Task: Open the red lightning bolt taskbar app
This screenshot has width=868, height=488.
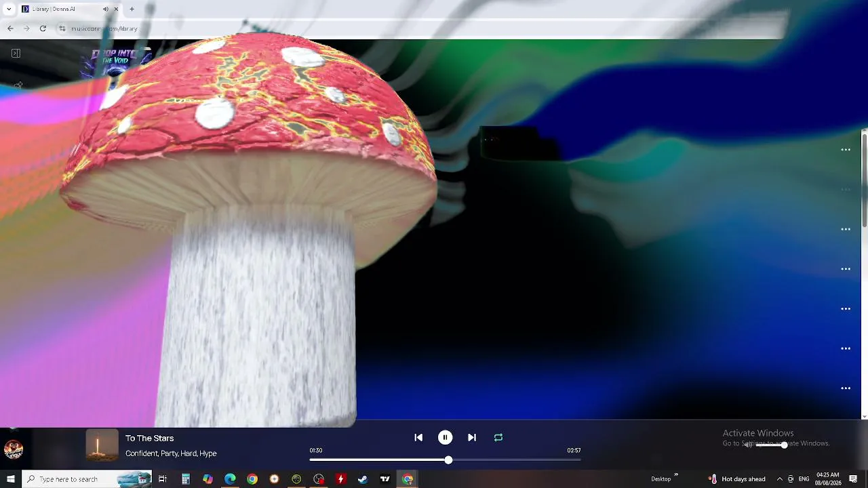Action: tap(340, 479)
